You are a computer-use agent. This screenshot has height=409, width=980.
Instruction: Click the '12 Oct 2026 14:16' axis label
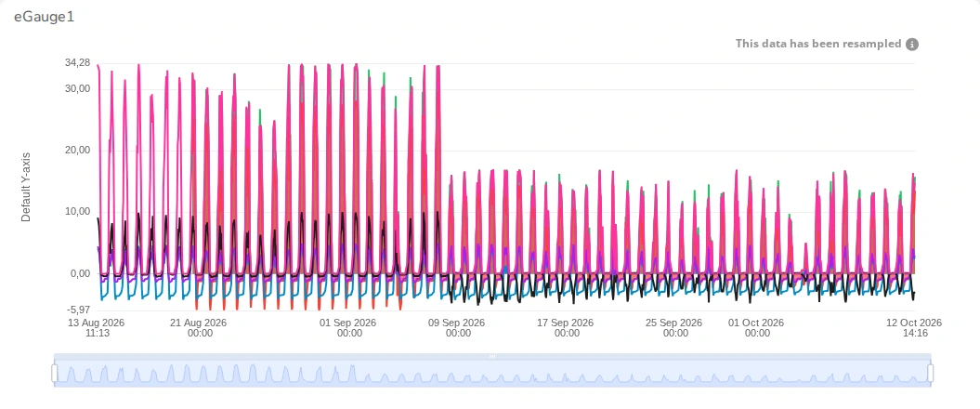pos(914,328)
